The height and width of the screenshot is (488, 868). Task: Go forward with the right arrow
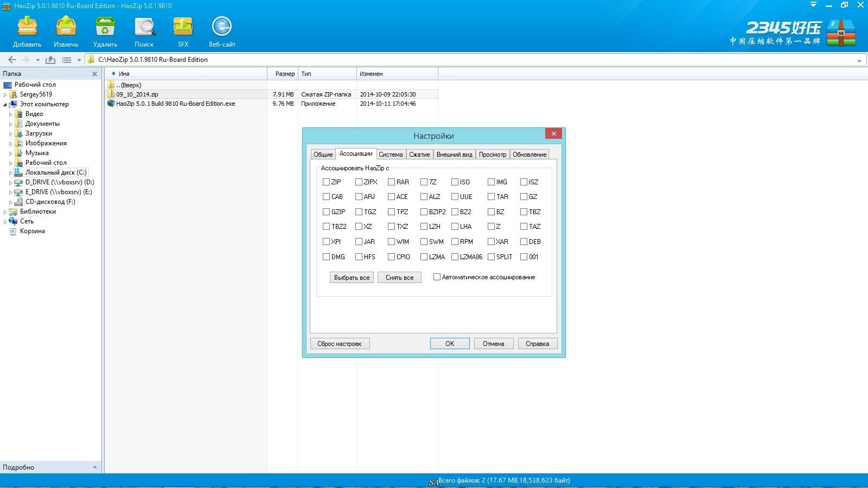click(x=25, y=60)
